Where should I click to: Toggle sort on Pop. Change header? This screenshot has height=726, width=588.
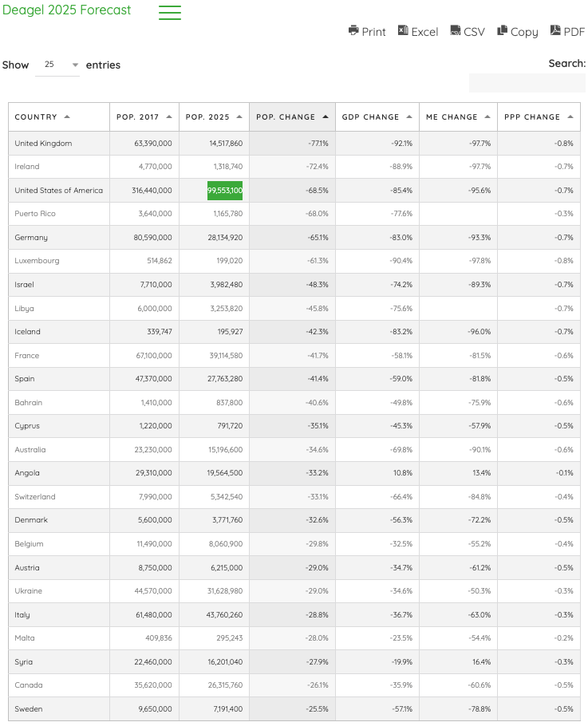(x=286, y=117)
